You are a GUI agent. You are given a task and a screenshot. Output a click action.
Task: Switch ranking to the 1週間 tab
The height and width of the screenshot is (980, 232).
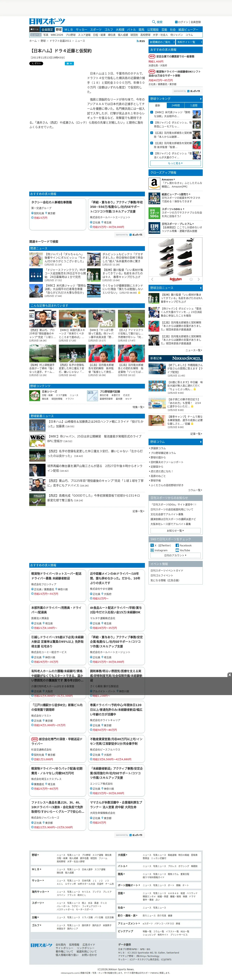pyautogui.click(x=194, y=105)
